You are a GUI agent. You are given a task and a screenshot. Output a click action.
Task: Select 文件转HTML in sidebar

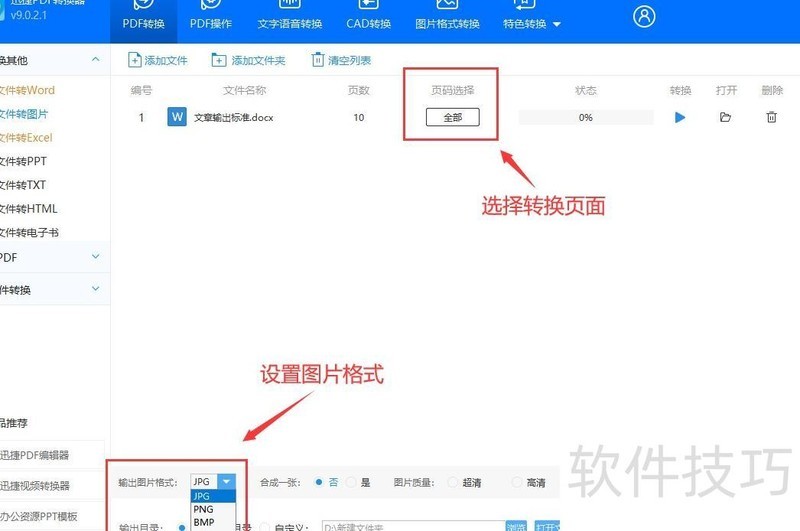click(29, 209)
